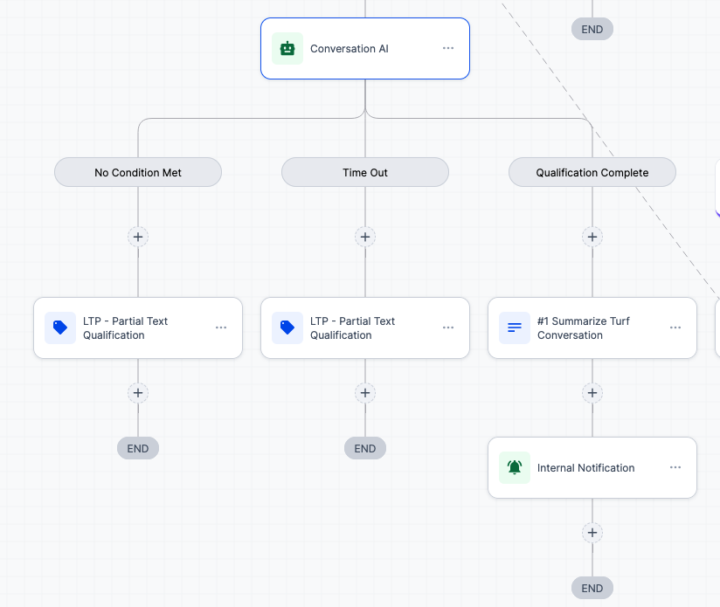Screen dimensions: 720x607
Task: Open the Internal Notification action node
Action: pos(592,468)
